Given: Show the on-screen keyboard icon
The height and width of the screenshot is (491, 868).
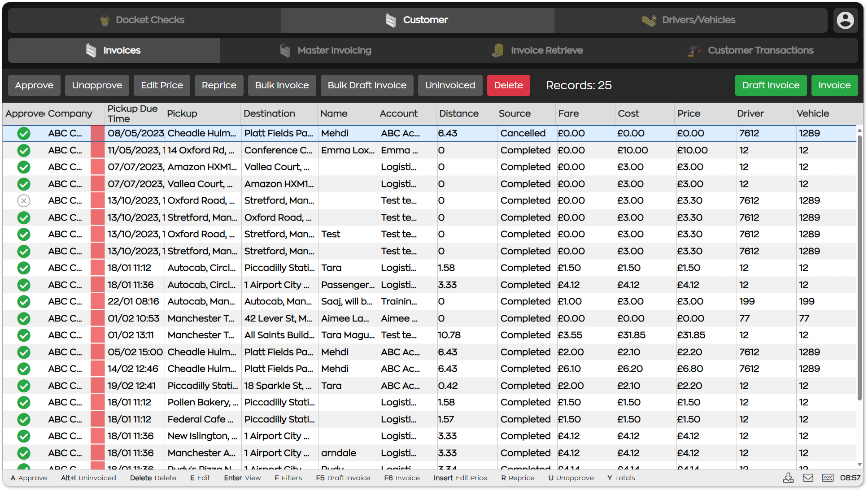Looking at the screenshot, I should 828,478.
